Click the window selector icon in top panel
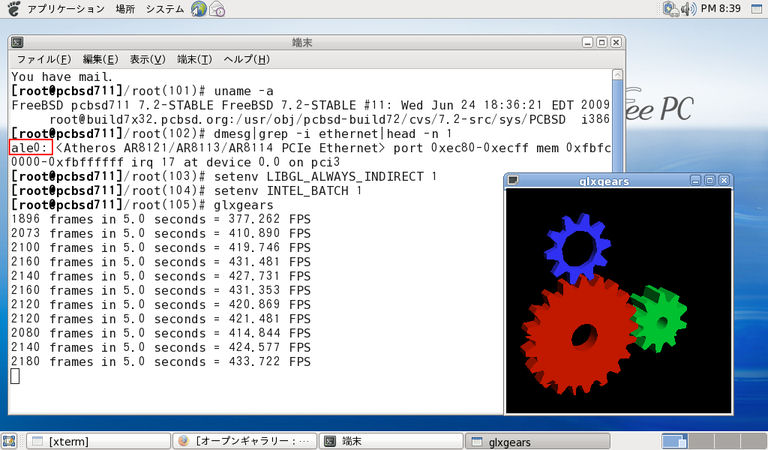The image size is (768, 450). [x=756, y=9]
